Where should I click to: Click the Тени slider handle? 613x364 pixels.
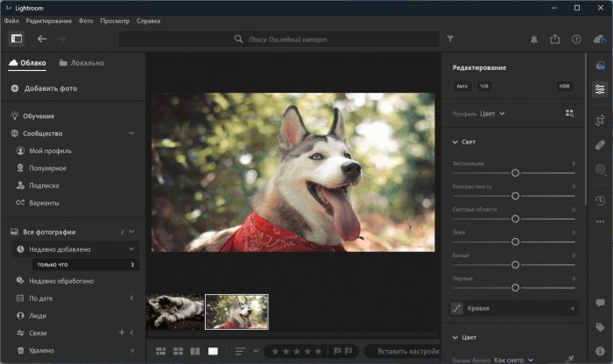[515, 241]
